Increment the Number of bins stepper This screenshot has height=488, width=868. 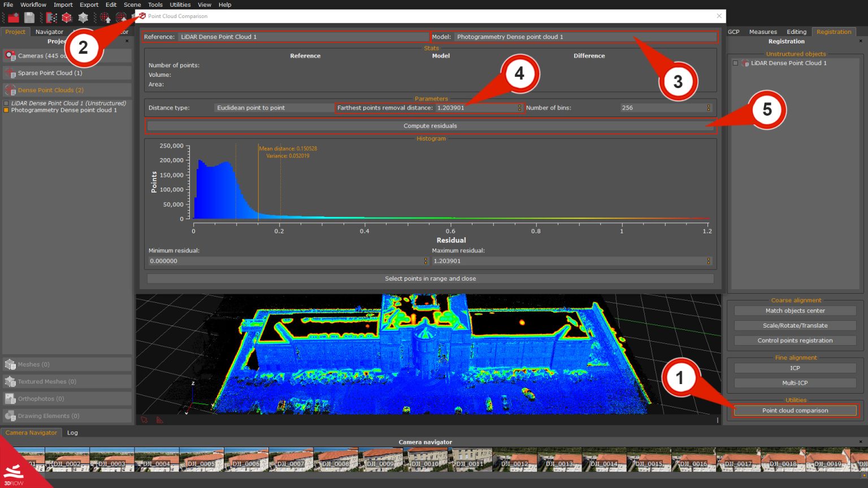(709, 106)
